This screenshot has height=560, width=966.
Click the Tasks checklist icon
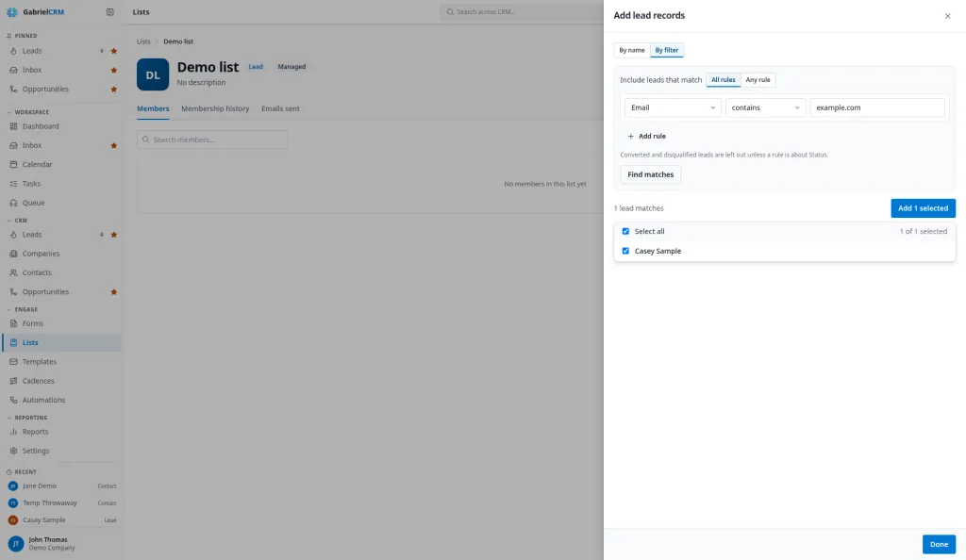(x=13, y=184)
